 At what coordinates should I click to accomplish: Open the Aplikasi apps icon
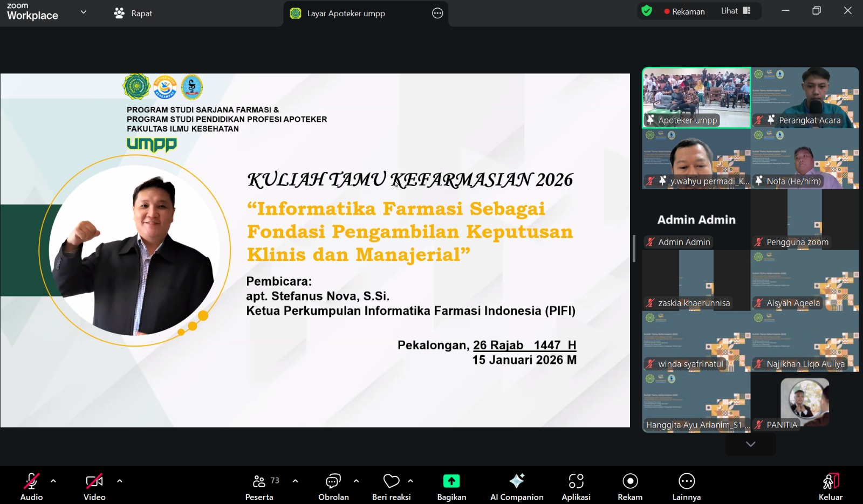576,481
